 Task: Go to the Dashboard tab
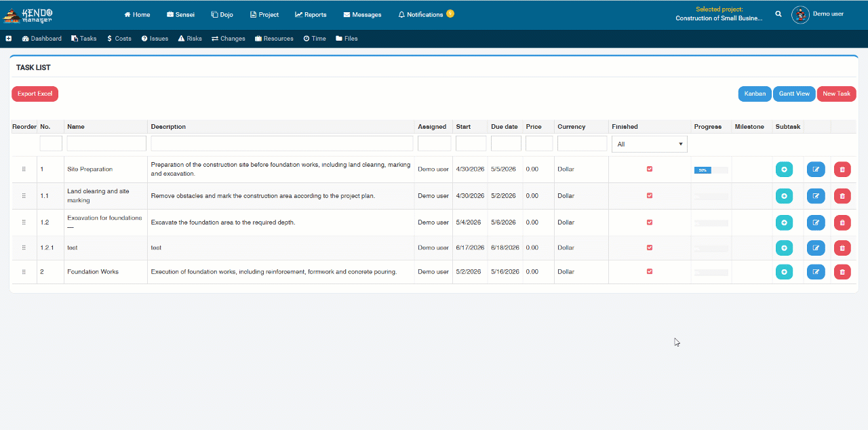point(42,39)
